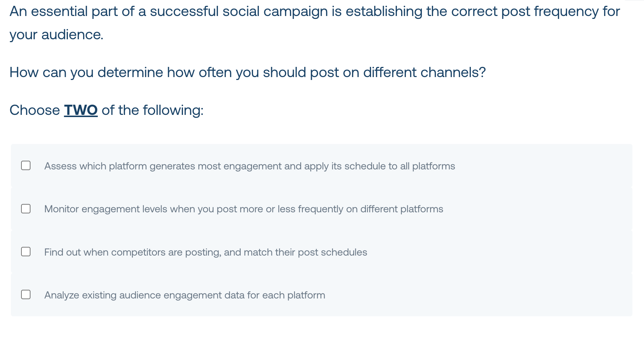The image size is (644, 349).
Task: Click the "Analyze existing audience engagement data" label
Action: coord(184,295)
